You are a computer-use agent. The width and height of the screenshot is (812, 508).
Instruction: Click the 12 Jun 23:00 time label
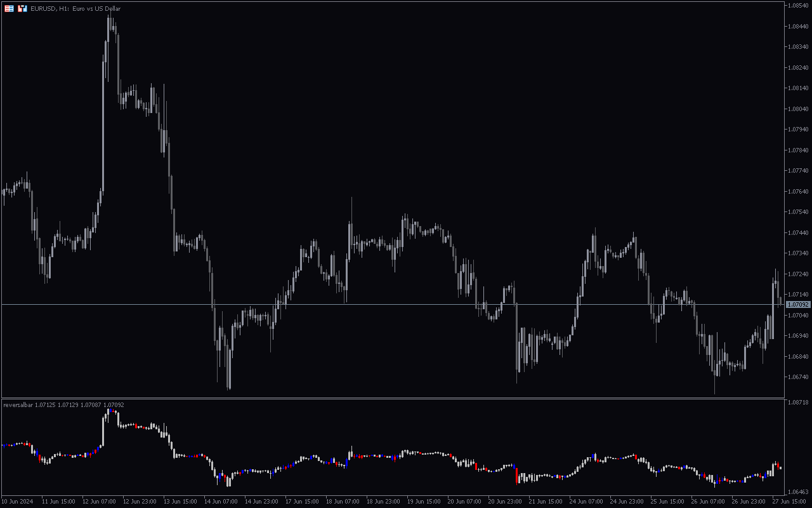click(140, 502)
